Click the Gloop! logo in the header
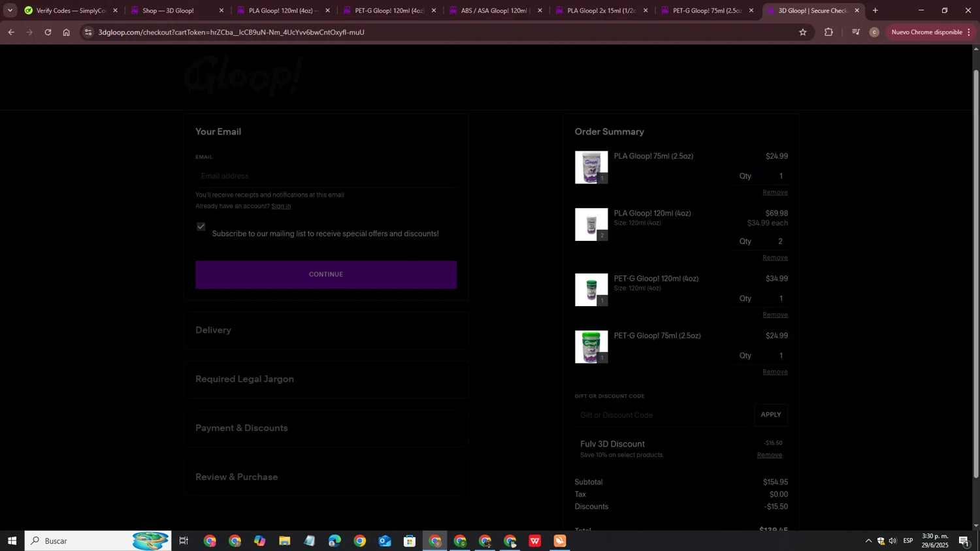The image size is (980, 551). (243, 76)
